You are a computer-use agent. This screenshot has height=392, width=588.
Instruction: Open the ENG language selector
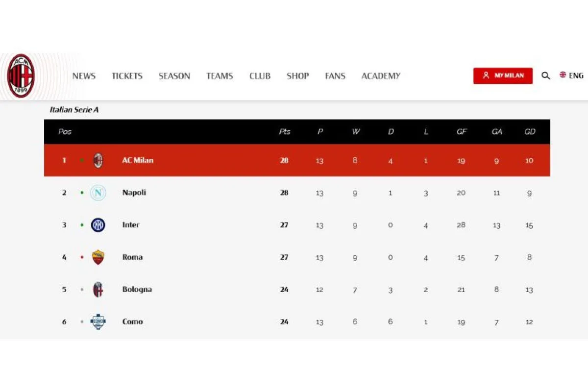coord(571,75)
